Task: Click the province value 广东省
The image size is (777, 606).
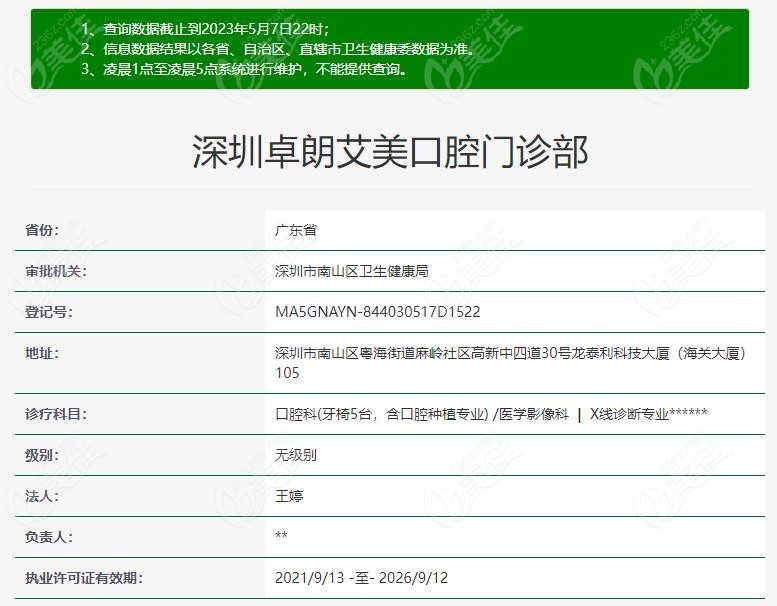Action: pos(295,229)
